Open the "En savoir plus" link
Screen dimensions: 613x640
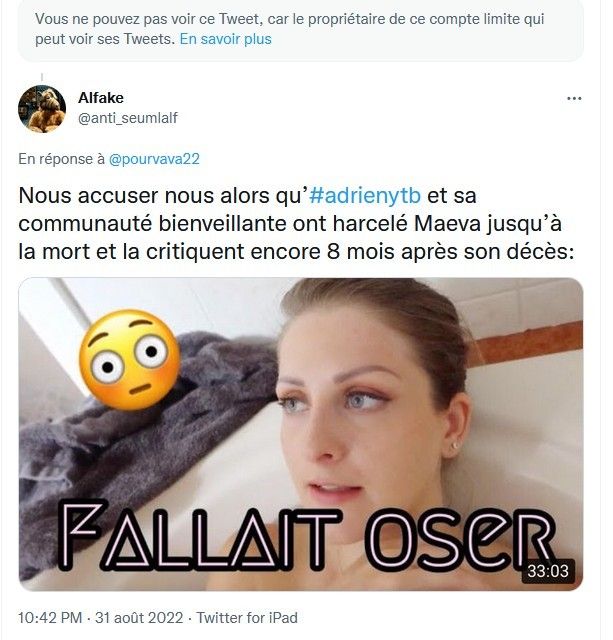225,39
